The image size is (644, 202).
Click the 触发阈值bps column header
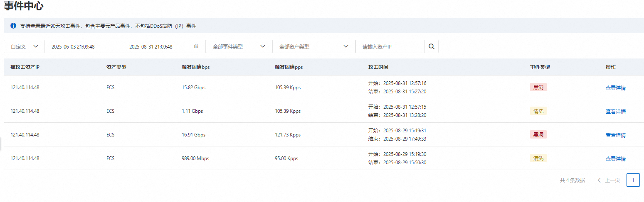tap(196, 67)
